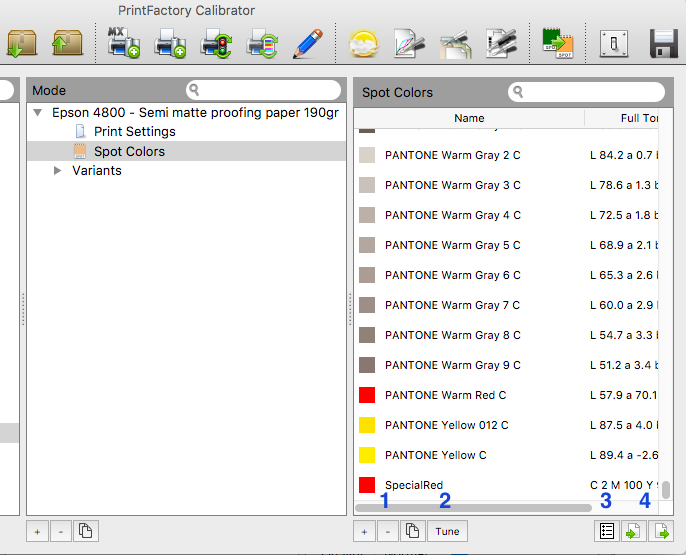Expand the Variants node
The image size is (686, 555).
point(57,171)
